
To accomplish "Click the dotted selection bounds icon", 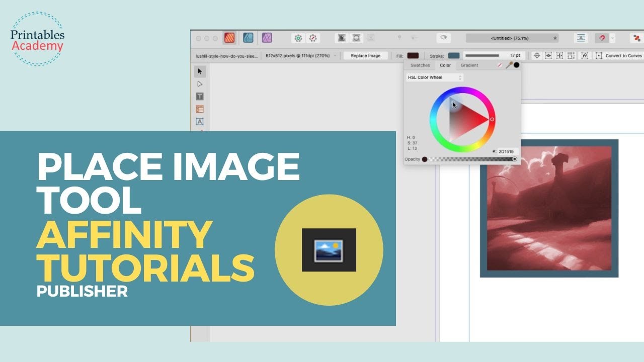I will (x=571, y=56).
